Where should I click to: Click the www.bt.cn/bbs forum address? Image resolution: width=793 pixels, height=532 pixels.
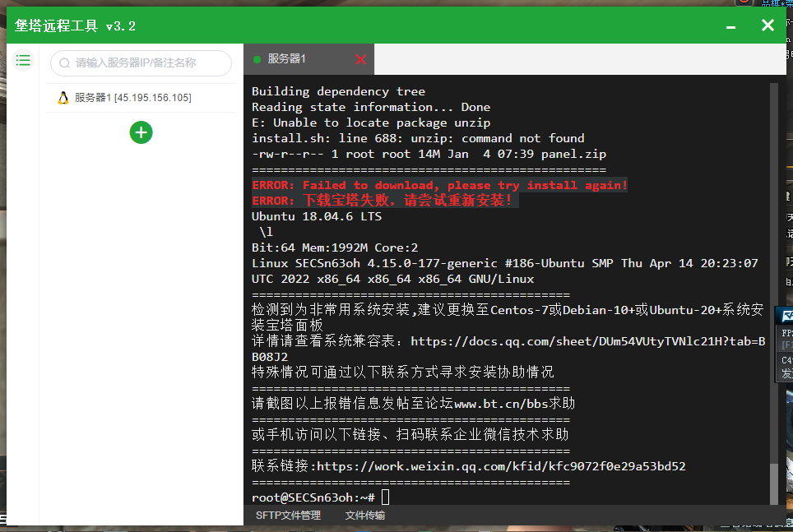(x=501, y=404)
